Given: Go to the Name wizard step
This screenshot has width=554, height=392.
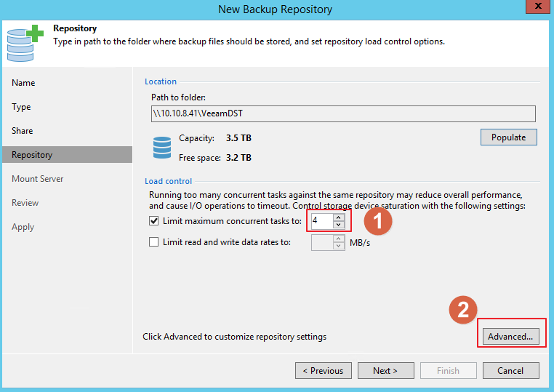Looking at the screenshot, I should coord(23,83).
